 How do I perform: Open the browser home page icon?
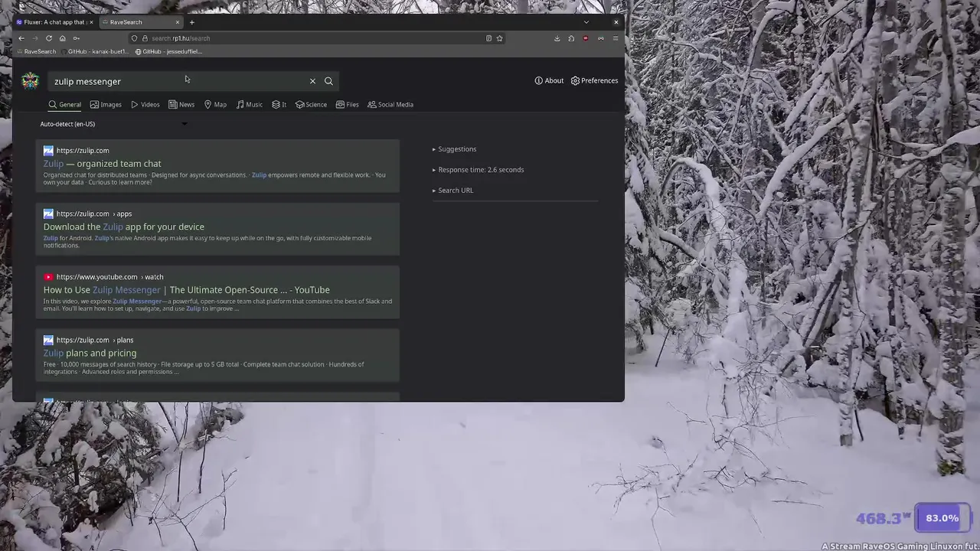62,38
